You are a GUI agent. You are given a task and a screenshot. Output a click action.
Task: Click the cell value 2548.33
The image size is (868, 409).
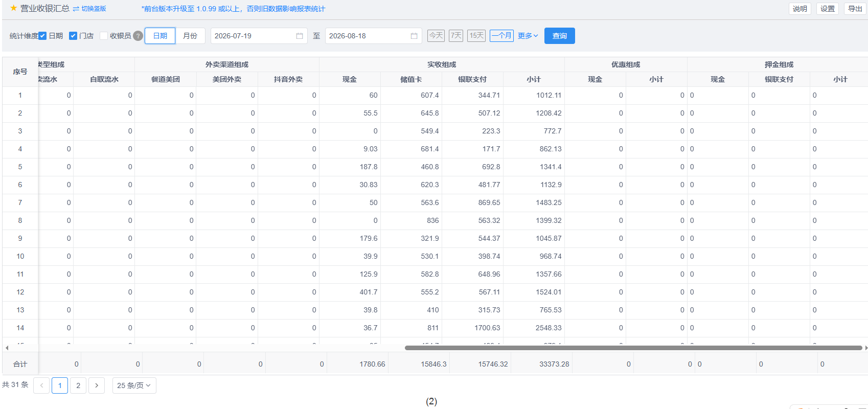tap(549, 328)
